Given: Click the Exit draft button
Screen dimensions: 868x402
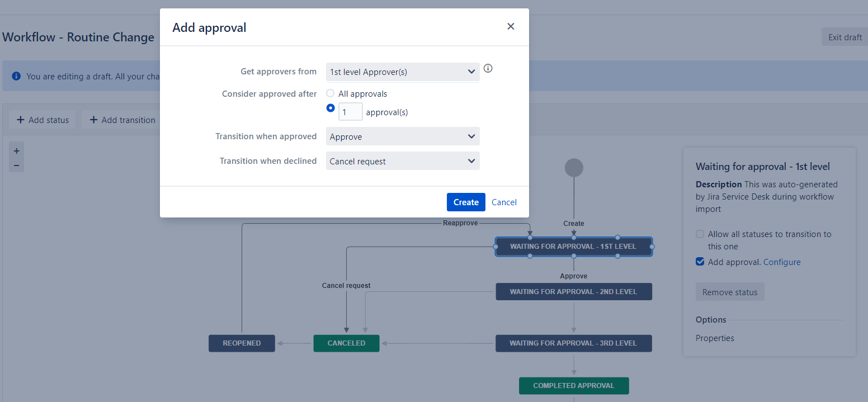Looking at the screenshot, I should tap(845, 37).
